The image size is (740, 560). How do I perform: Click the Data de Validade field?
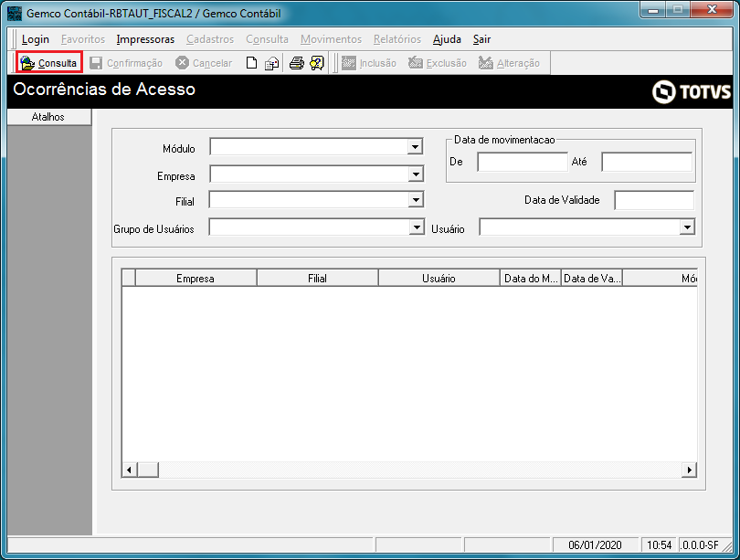pos(654,200)
